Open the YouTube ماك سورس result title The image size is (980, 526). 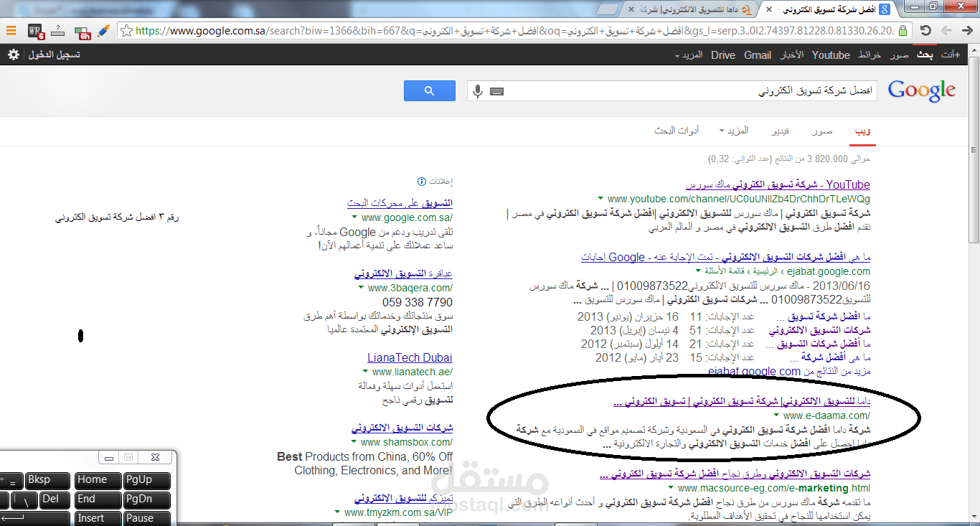coord(778,185)
